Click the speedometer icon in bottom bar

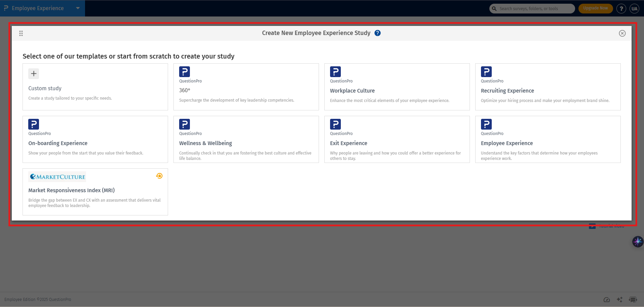(607, 299)
